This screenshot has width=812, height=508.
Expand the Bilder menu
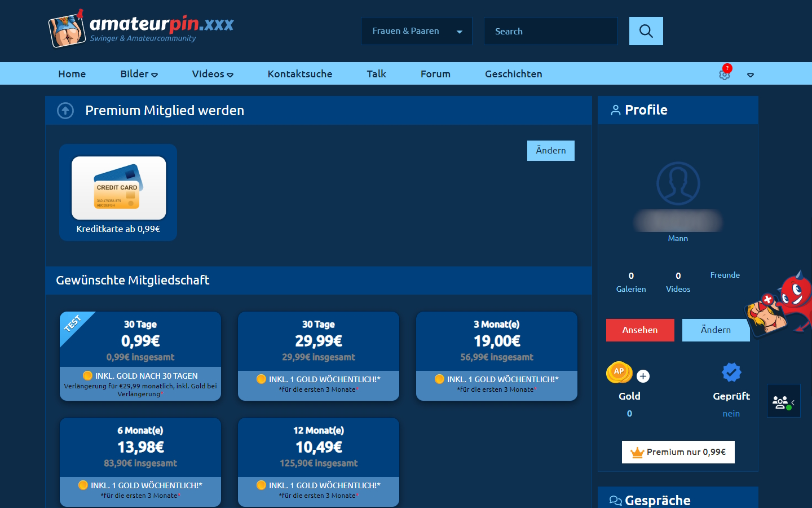pos(139,74)
